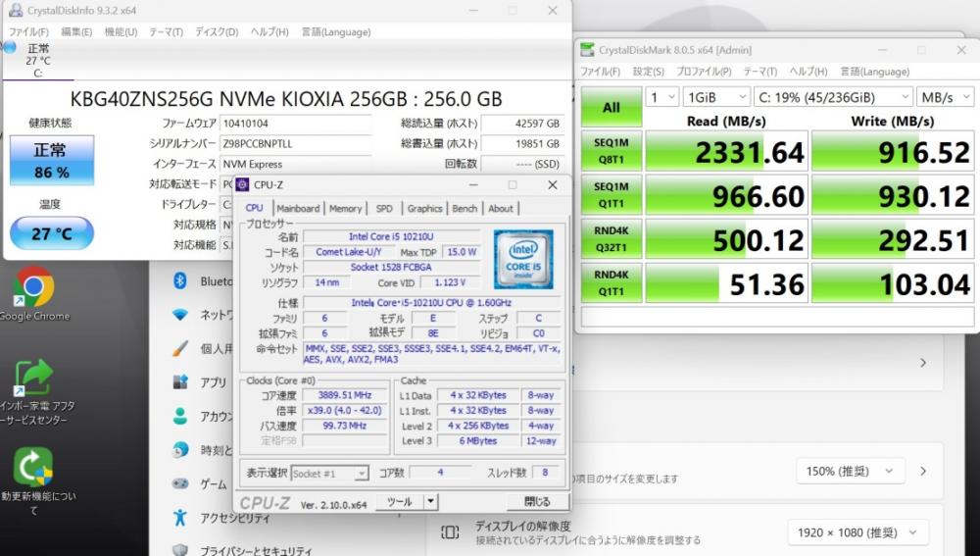This screenshot has width=980, height=556.
Task: Open the 150% (推奨) scale dropdown
Action: [x=850, y=471]
